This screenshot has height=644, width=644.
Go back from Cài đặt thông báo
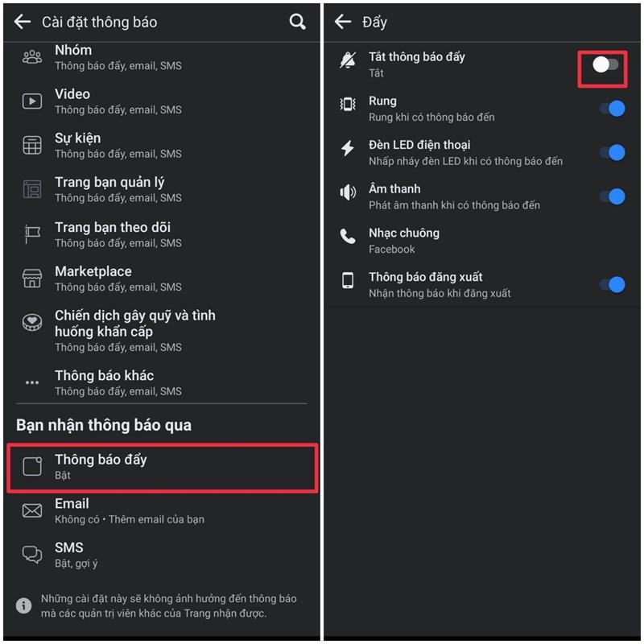coord(23,22)
